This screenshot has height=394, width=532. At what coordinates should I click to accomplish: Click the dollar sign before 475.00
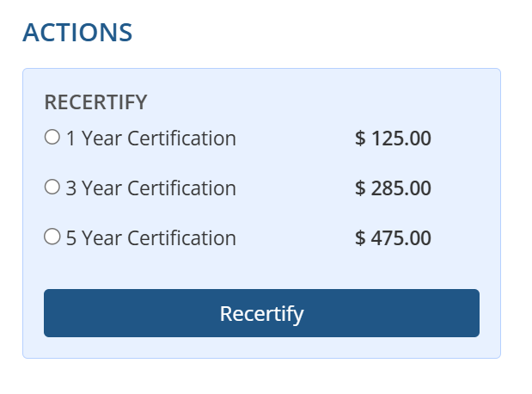[360, 238]
